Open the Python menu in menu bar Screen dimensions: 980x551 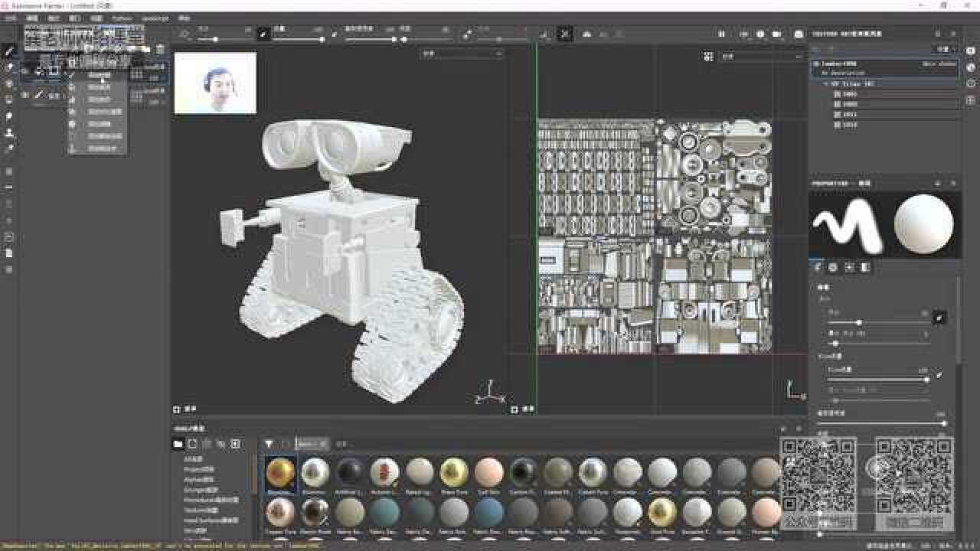[x=121, y=18]
